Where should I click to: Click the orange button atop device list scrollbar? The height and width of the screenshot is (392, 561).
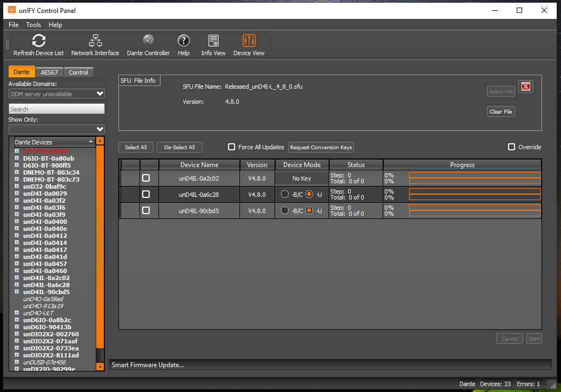(x=99, y=141)
